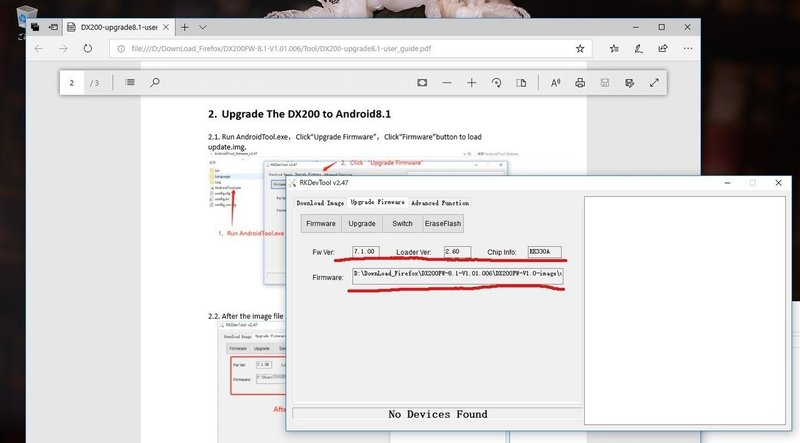Enter full screen PDF view icon
This screenshot has height=443, width=800.
(654, 83)
